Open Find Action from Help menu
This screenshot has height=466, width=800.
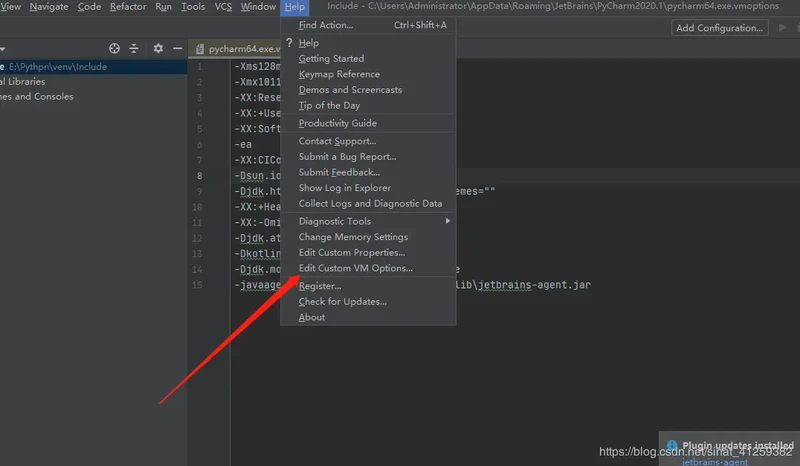pyautogui.click(x=325, y=24)
